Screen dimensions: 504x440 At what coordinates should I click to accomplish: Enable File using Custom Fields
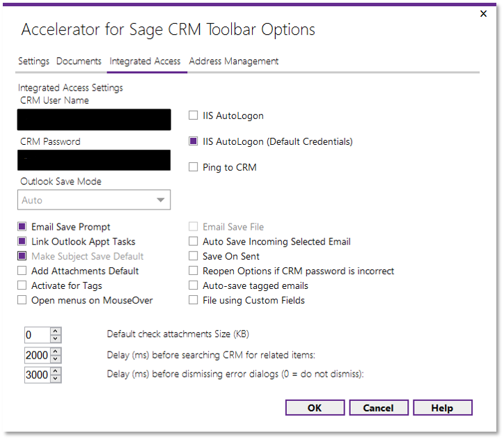(x=194, y=300)
